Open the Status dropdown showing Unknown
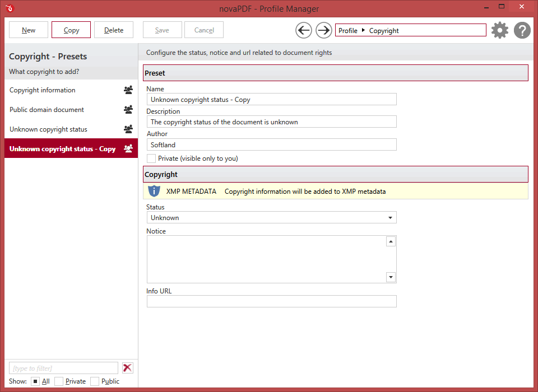This screenshot has height=392, width=538. click(x=271, y=217)
